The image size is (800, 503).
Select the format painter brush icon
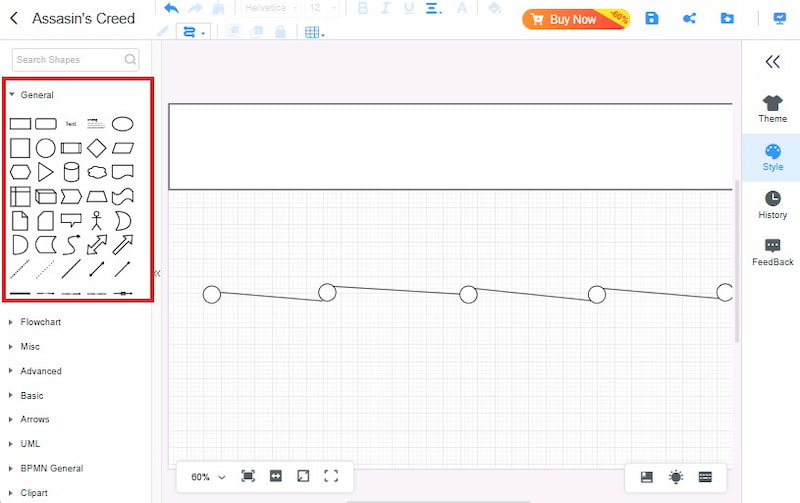(218, 8)
